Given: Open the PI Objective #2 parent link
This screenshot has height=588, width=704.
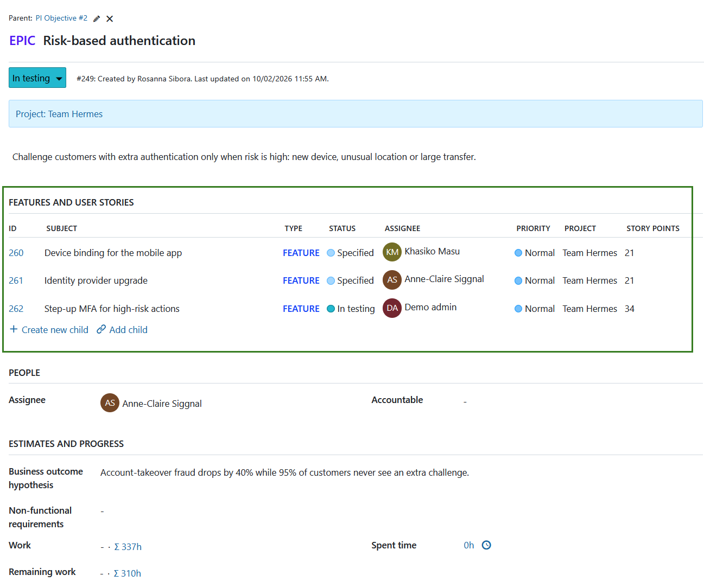Looking at the screenshot, I should pyautogui.click(x=61, y=18).
